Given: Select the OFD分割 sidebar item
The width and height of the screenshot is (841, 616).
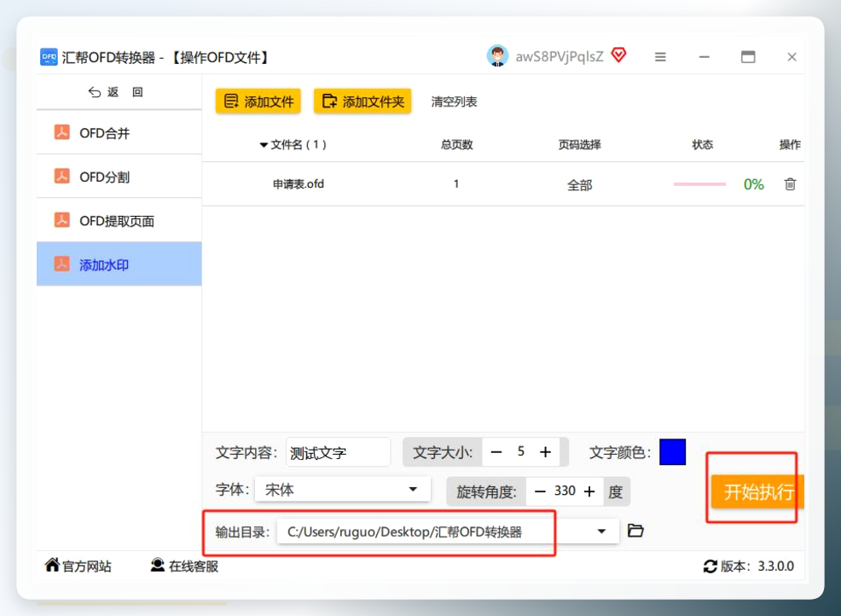Looking at the screenshot, I should click(119, 177).
